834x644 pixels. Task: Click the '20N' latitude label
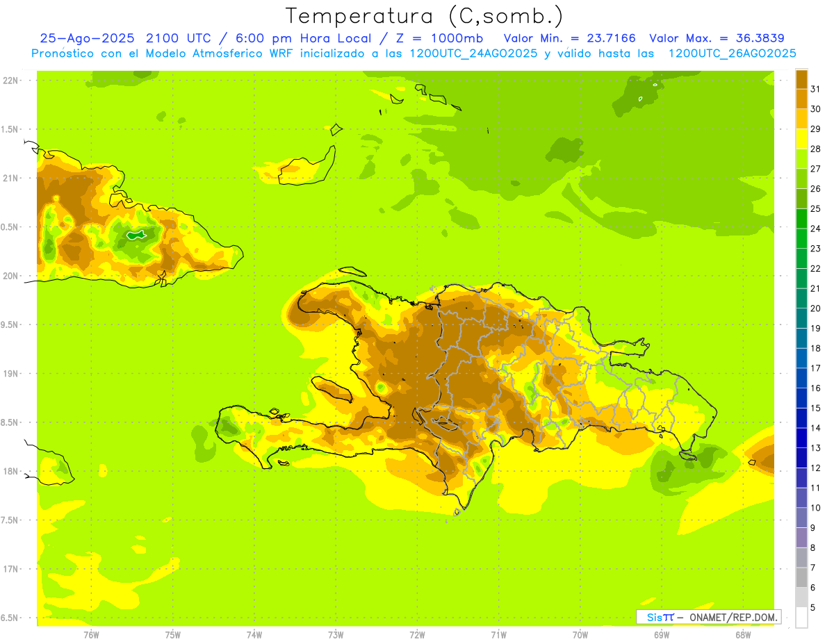click(x=10, y=276)
